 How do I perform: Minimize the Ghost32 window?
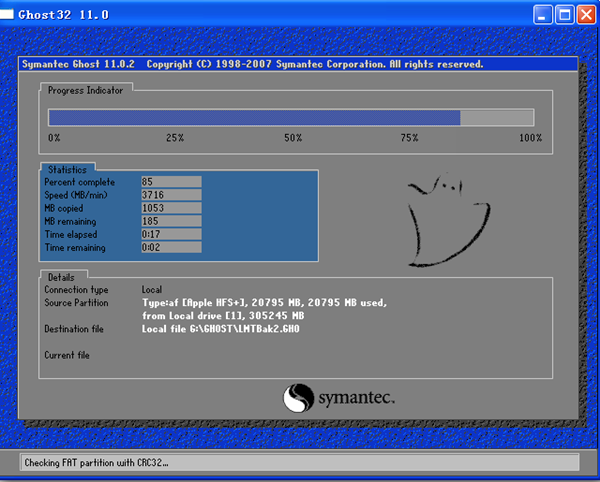pyautogui.click(x=542, y=14)
